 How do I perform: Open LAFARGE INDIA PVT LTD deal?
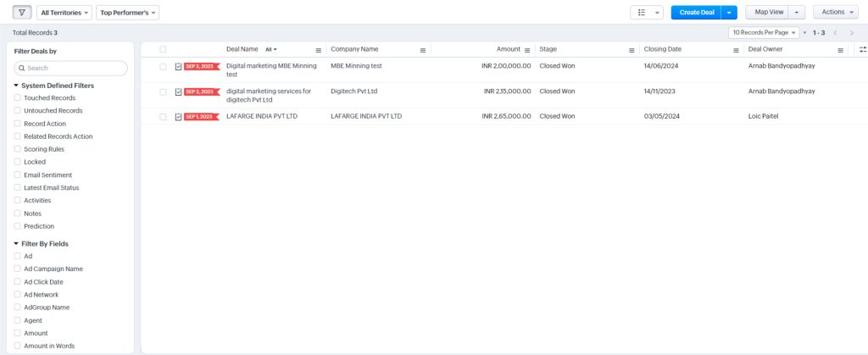pos(262,116)
